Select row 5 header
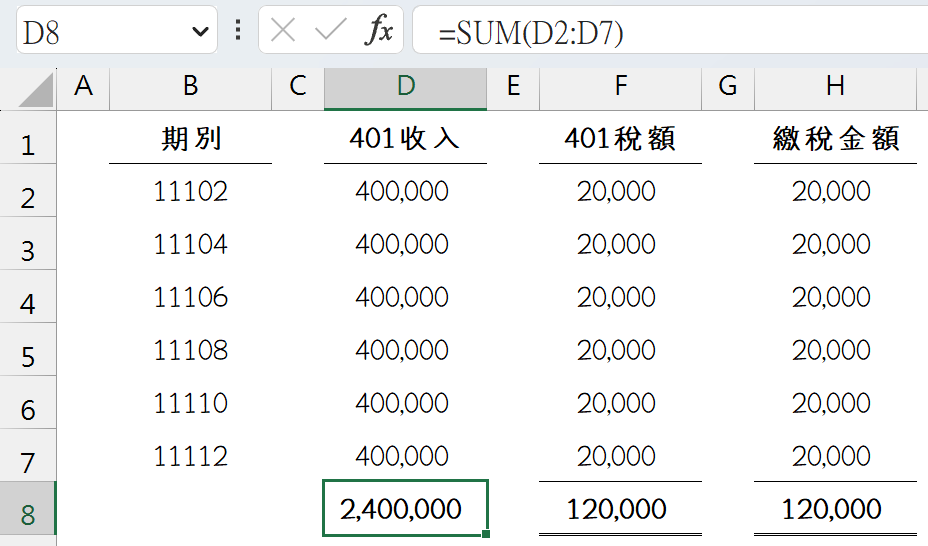The image size is (928, 546). 28,350
